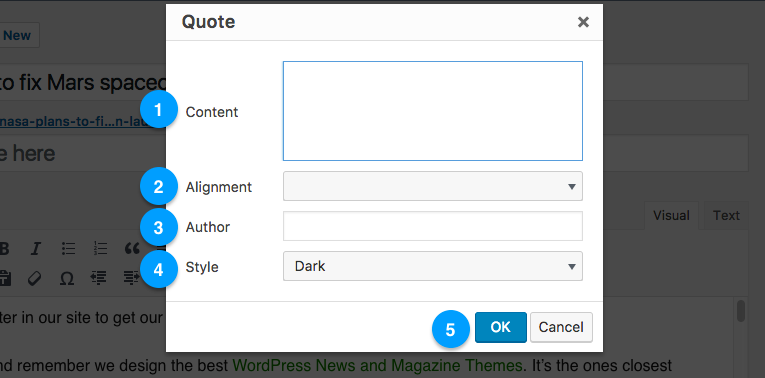Apply blockquote formatting from toolbar
The image size is (765, 378).
(132, 249)
